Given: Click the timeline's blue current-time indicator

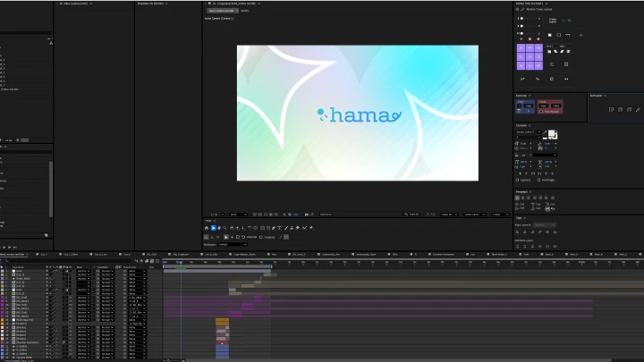Looking at the screenshot, I should [180, 262].
